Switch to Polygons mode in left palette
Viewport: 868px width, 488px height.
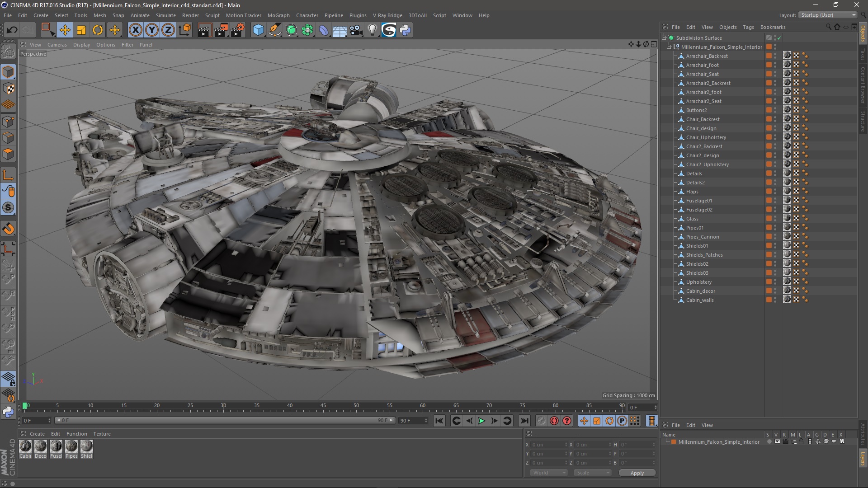8,154
